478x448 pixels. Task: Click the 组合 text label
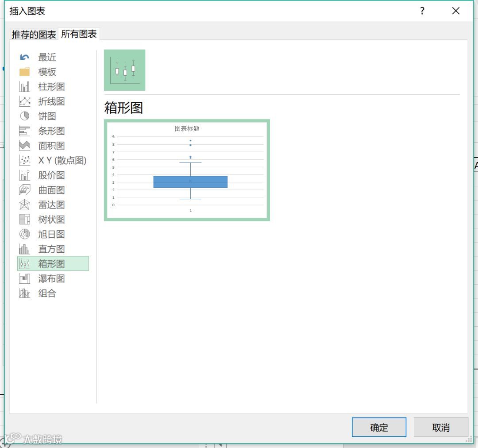tap(47, 293)
